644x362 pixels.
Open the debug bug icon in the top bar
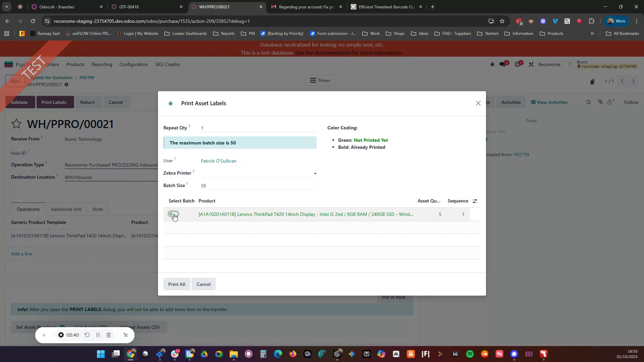(492, 64)
